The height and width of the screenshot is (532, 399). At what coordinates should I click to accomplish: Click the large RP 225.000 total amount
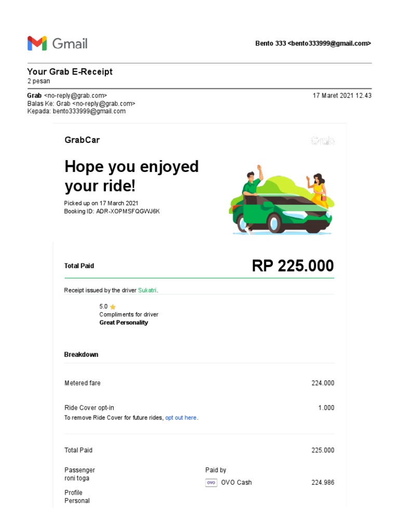292,266
